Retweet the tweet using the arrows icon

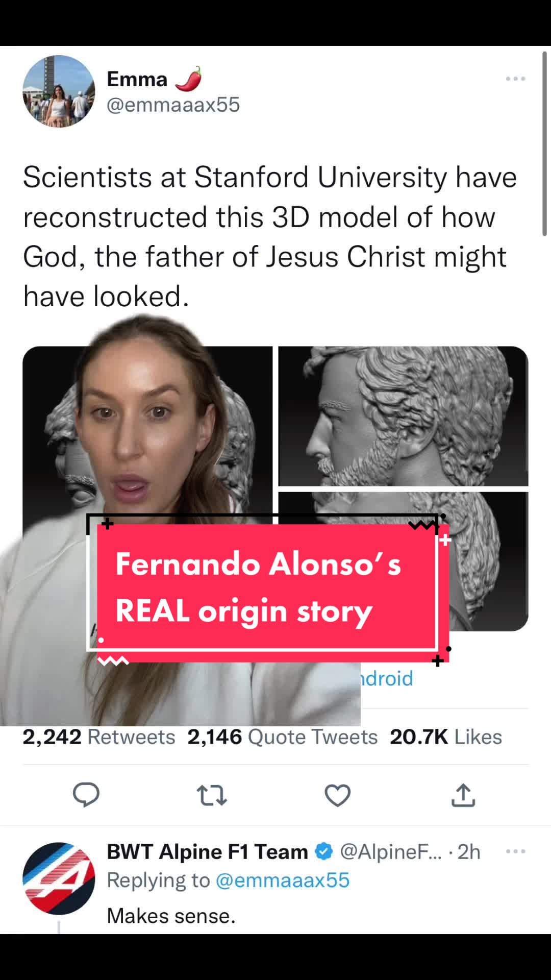point(212,795)
